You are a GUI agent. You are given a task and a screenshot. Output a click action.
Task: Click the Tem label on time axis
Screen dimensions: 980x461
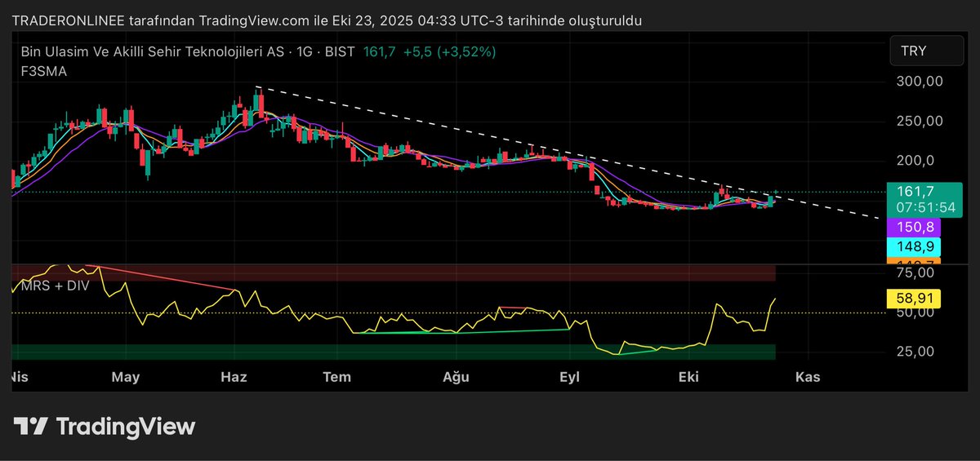click(337, 377)
